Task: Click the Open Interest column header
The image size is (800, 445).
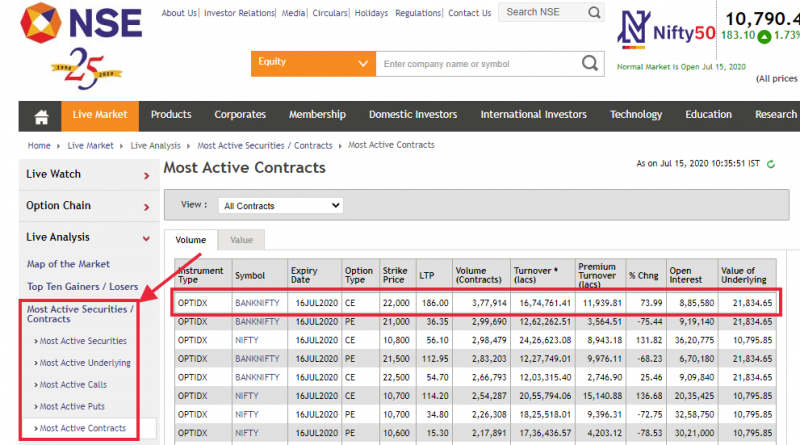Action: click(691, 275)
